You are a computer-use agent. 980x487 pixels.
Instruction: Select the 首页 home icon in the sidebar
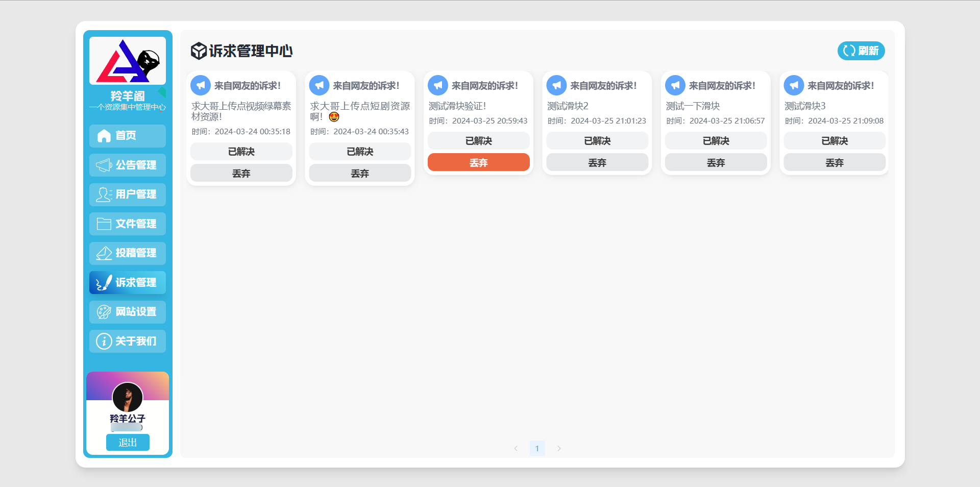[104, 136]
